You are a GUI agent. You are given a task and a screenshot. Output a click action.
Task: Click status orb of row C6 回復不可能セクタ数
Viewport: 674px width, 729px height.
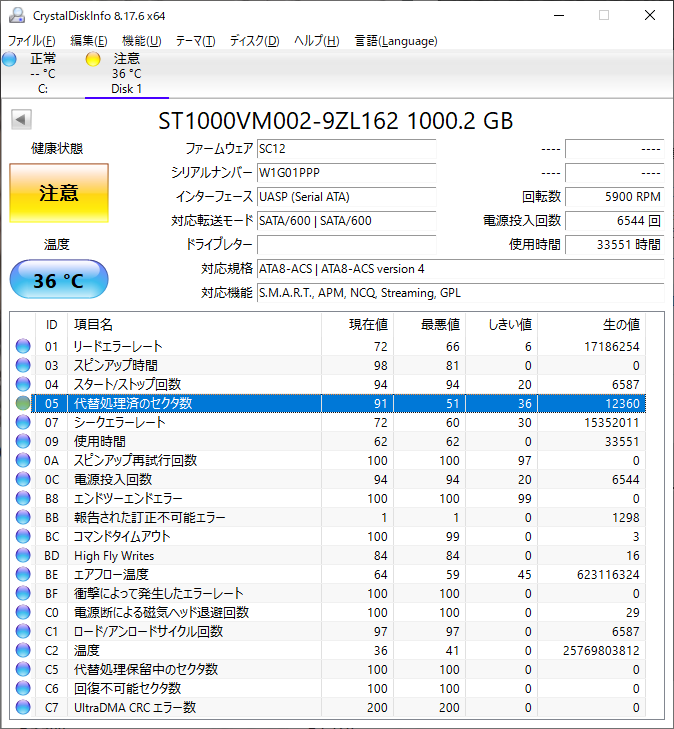(x=23, y=689)
